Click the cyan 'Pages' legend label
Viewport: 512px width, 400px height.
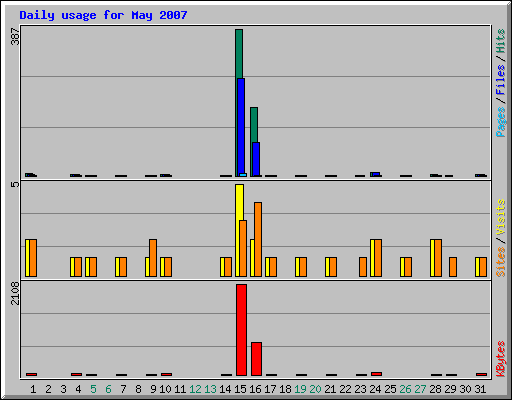point(500,122)
